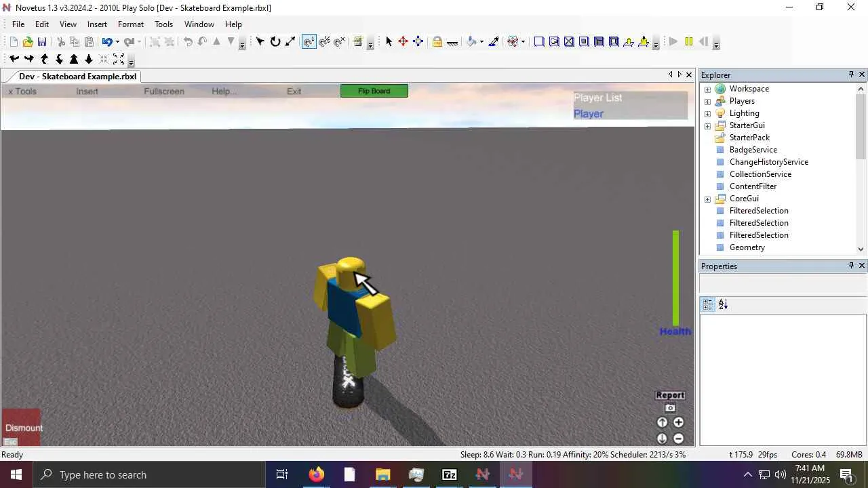The image size is (868, 488).
Task: Click the Anchor tool icon
Action: tap(452, 42)
